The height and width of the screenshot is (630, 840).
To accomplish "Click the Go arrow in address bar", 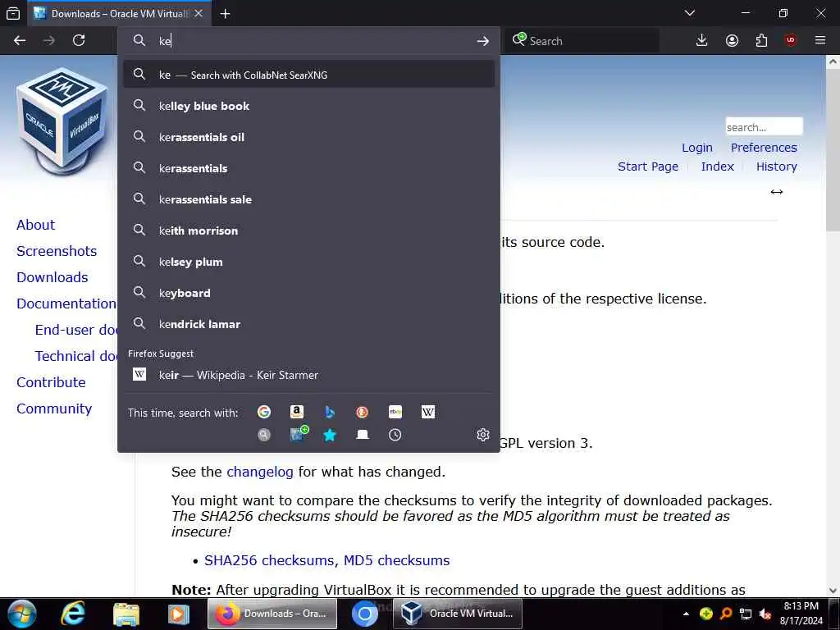I will tap(482, 41).
